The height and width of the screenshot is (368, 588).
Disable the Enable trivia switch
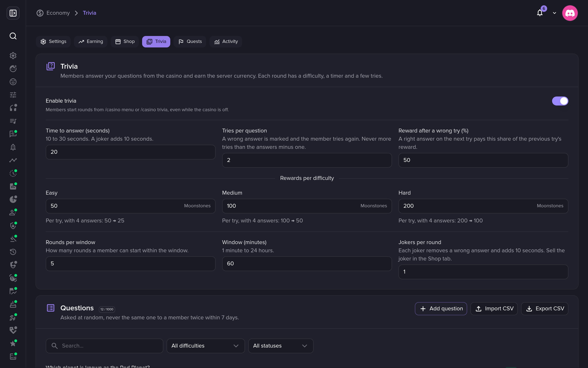click(x=560, y=101)
